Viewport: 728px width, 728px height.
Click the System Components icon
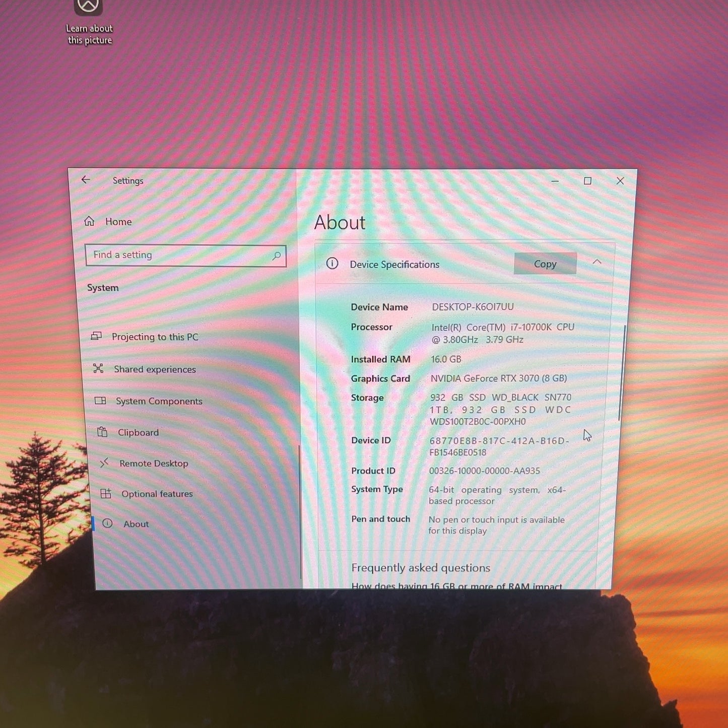[100, 401]
